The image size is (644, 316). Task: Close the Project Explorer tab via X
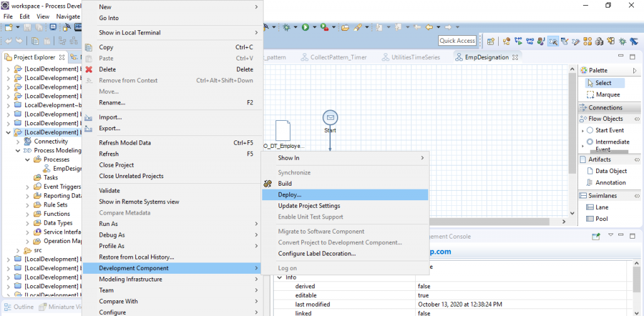pyautogui.click(x=62, y=57)
